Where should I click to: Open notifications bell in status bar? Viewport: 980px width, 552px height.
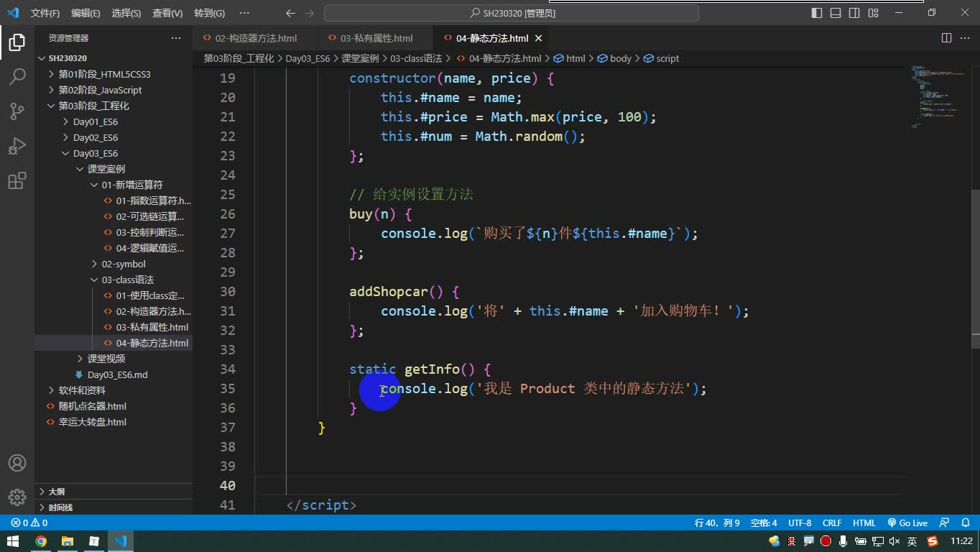[x=964, y=523]
